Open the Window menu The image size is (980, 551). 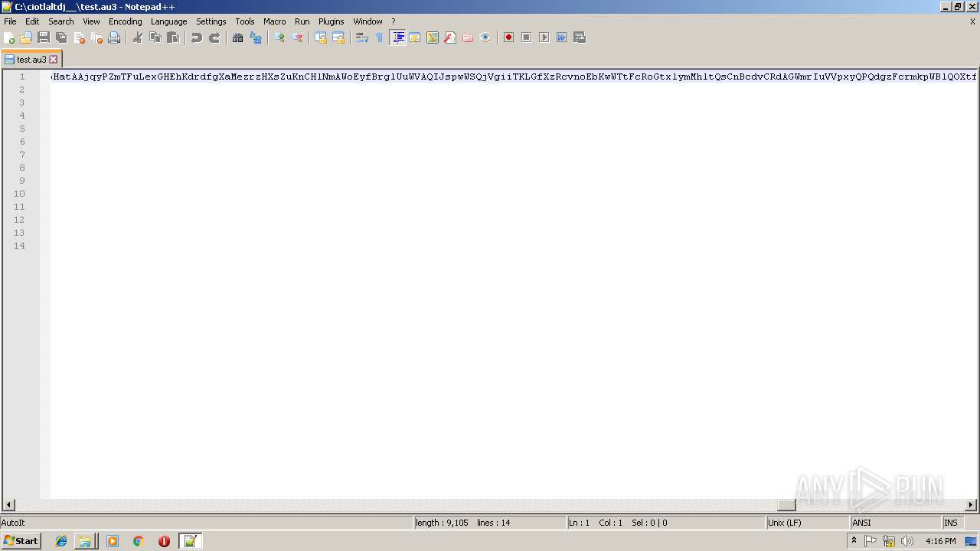coord(368,21)
